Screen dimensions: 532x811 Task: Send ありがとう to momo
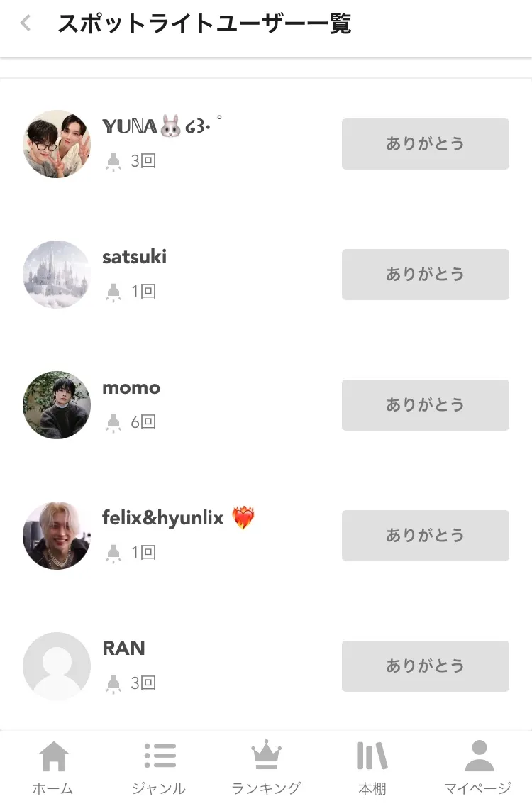tap(425, 405)
